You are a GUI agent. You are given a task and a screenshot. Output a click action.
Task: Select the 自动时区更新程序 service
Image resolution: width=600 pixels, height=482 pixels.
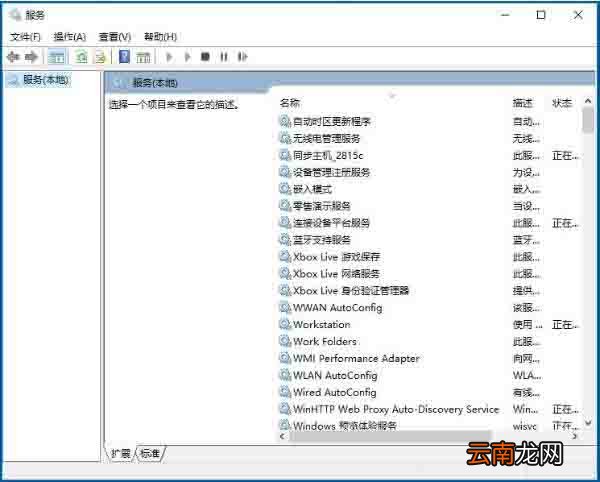point(332,122)
